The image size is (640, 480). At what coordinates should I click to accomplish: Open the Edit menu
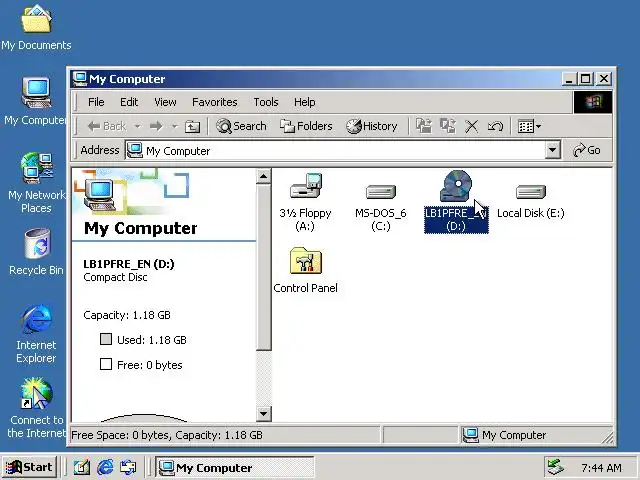[x=129, y=102]
